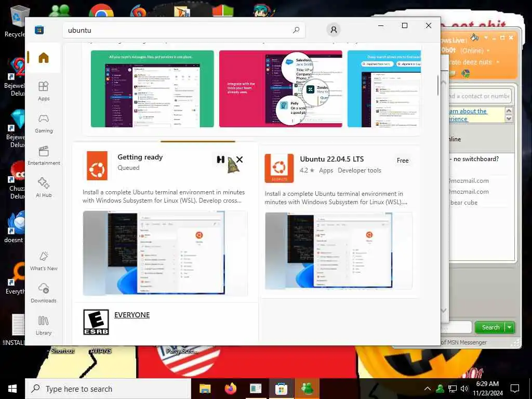This screenshot has height=399, width=532.
Task: Switch to Messenger taskbar button
Action: click(x=307, y=389)
